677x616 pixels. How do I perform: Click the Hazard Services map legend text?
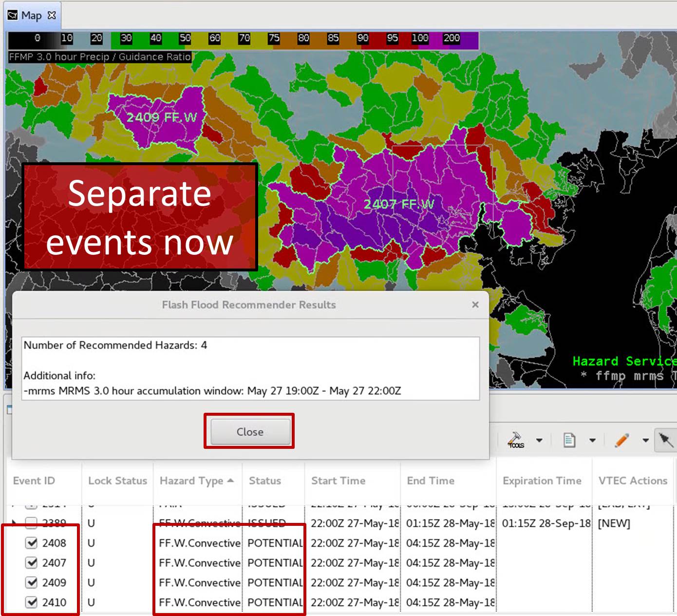624,361
